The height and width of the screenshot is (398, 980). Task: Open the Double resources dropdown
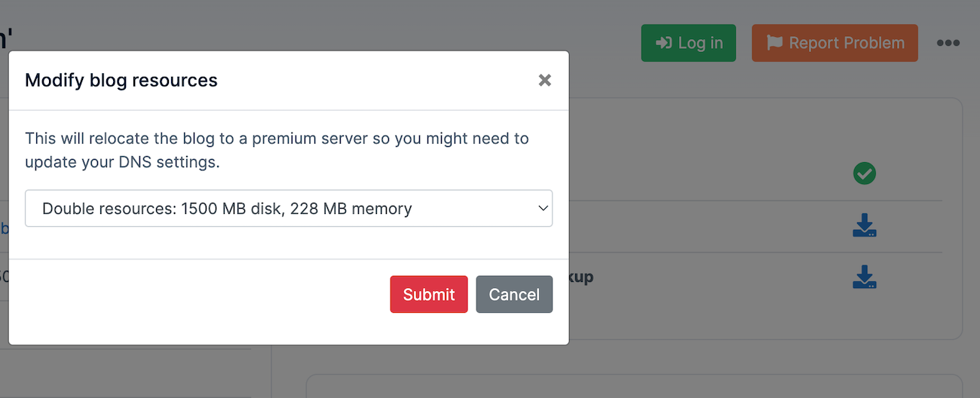289,208
